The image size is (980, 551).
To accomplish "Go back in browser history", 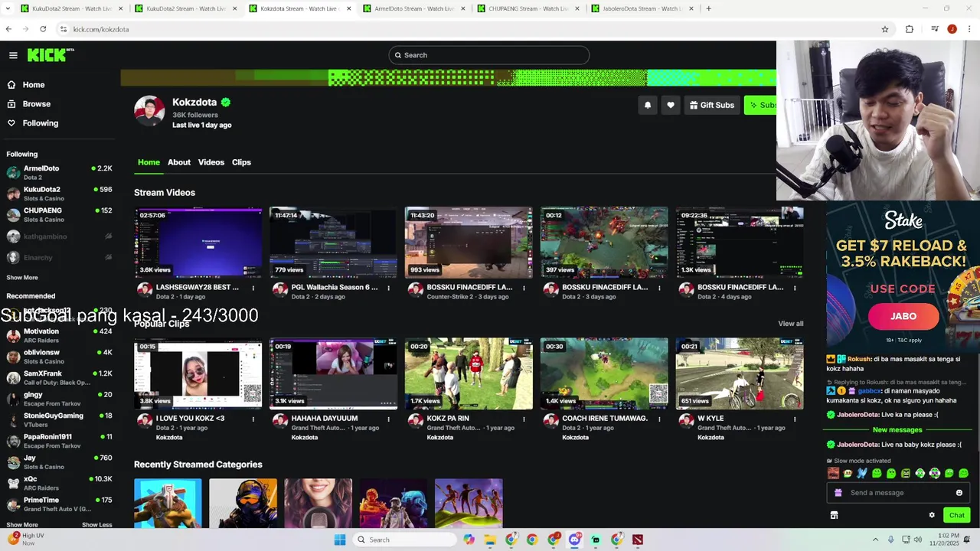I will [x=8, y=29].
